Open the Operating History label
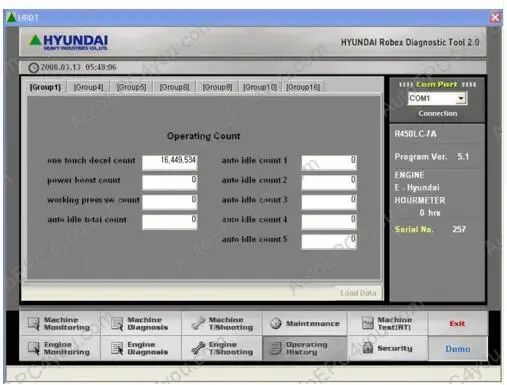The height and width of the screenshot is (385, 507). [307, 348]
